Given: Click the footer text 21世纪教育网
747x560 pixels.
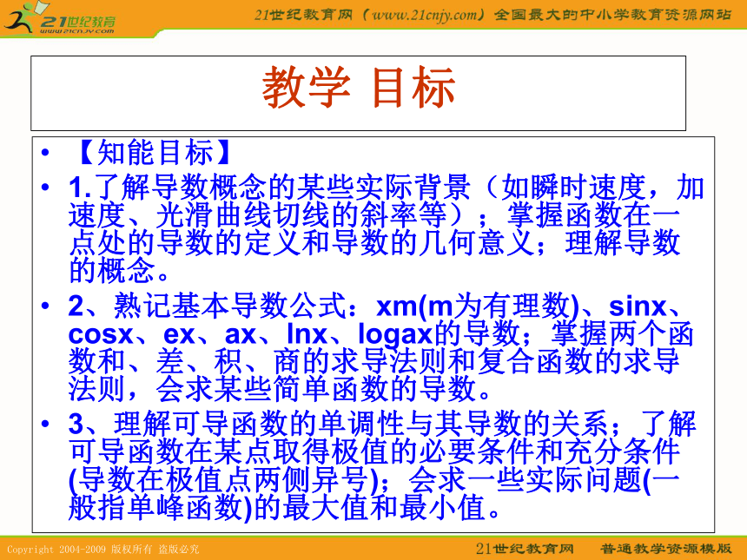Looking at the screenshot, I should (525, 549).
